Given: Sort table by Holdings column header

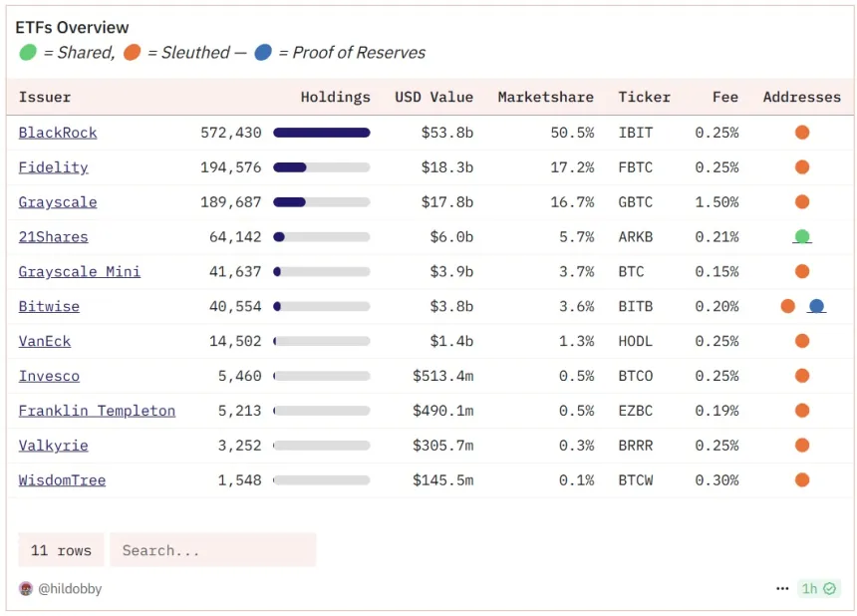Looking at the screenshot, I should point(335,97).
